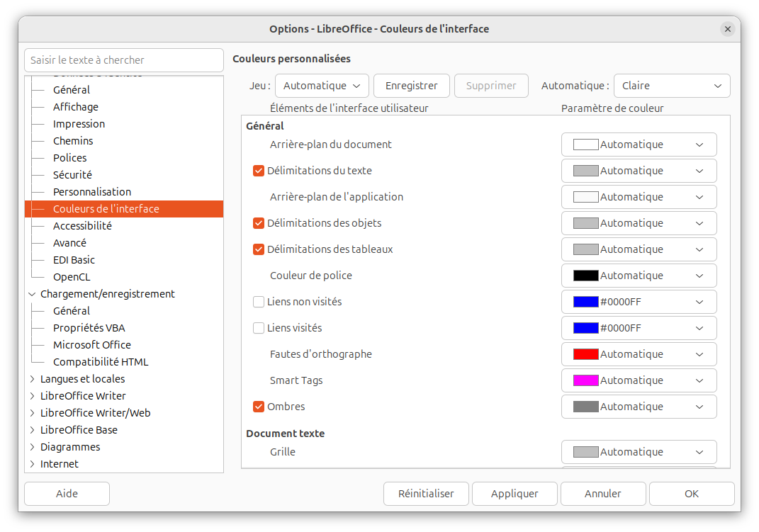Click the Supprimer button

pos(491,86)
